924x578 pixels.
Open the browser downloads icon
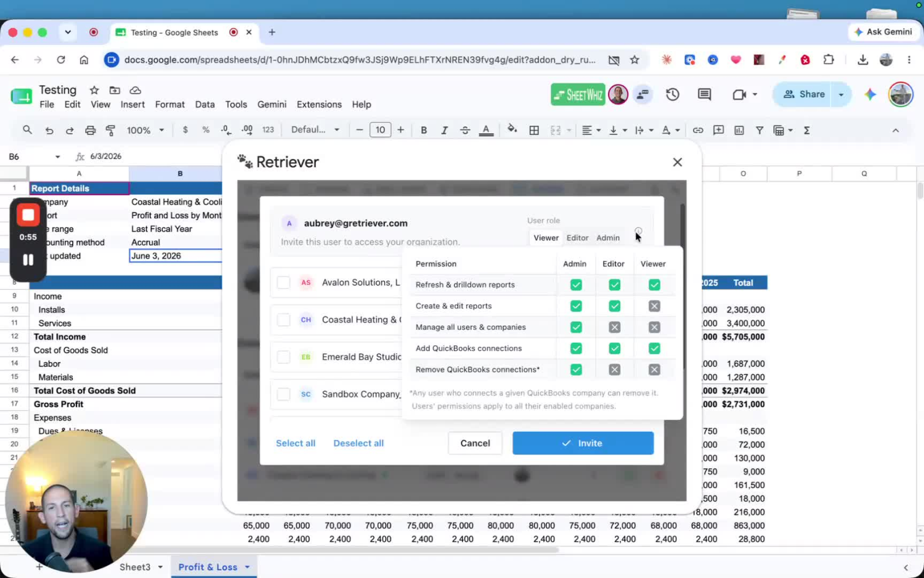(862, 60)
